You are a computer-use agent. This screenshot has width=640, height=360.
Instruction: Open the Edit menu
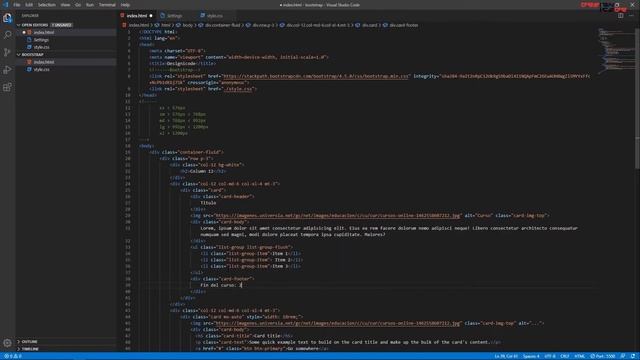pos(29,5)
